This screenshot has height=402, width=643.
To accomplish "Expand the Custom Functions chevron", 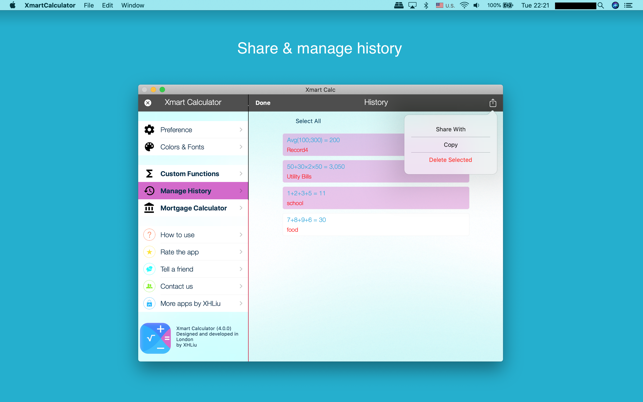I will (241, 174).
